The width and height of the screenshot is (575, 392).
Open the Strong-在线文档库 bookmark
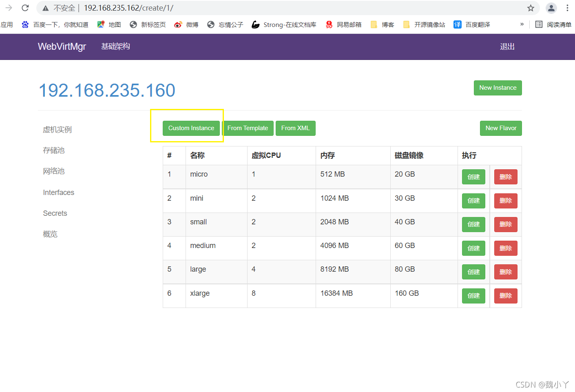point(284,25)
